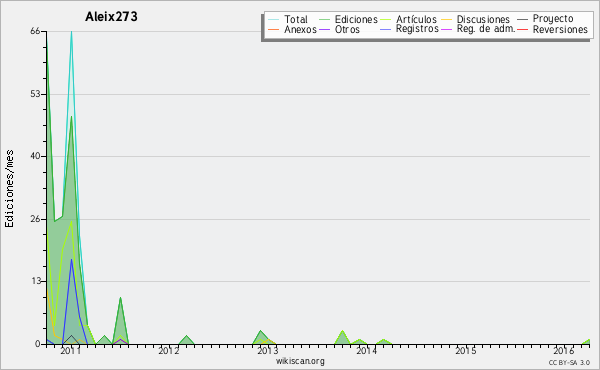Click the 0 y-axis value
The width and height of the screenshot is (600, 370).
(x=38, y=344)
